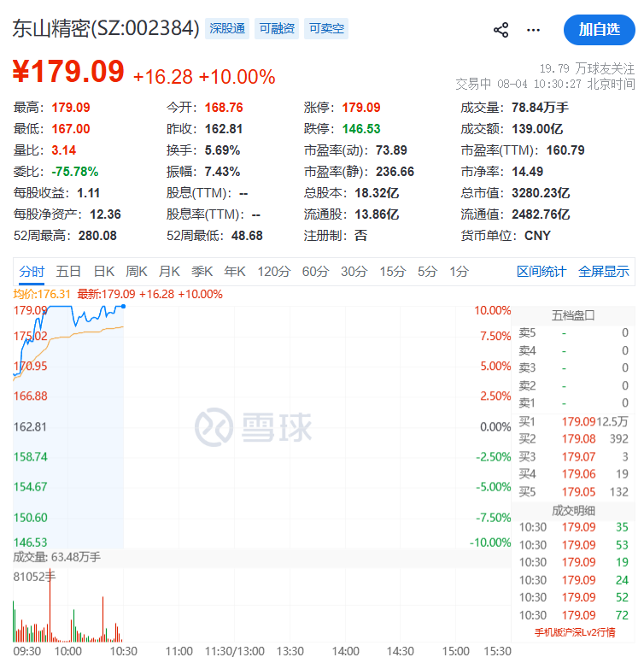Image resolution: width=644 pixels, height=669 pixels.
Task: Click the 买3 row at 179.07
Action: click(x=573, y=457)
